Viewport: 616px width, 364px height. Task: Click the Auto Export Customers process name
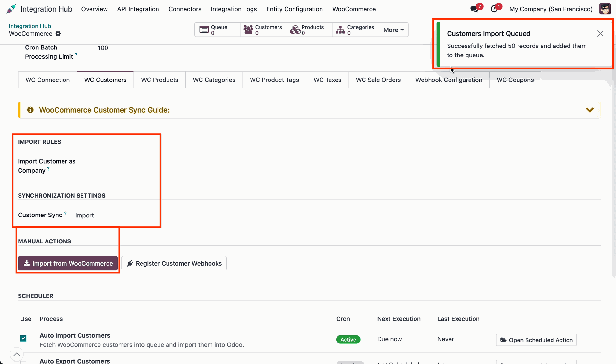click(75, 361)
